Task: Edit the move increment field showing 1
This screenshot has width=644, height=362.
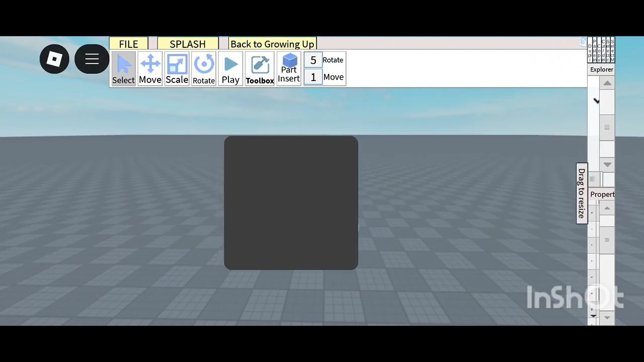Action: [x=313, y=77]
